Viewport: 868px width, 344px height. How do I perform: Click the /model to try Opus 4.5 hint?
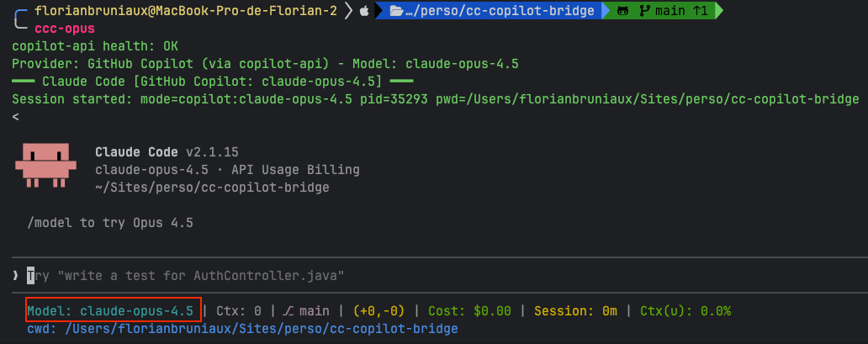coord(110,223)
